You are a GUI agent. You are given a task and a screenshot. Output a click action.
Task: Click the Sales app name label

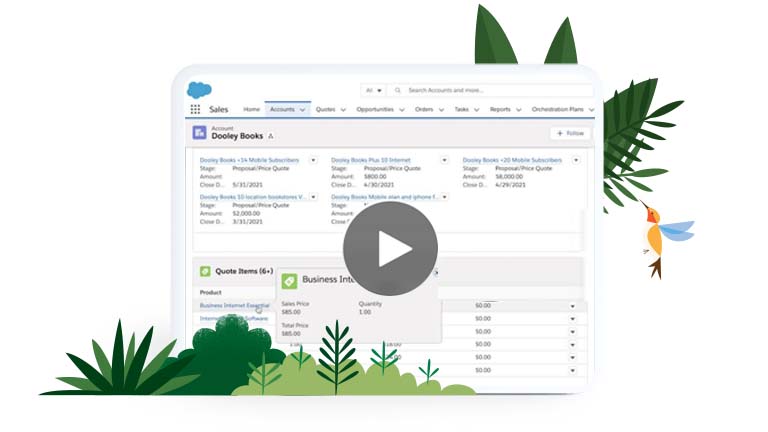coord(218,109)
